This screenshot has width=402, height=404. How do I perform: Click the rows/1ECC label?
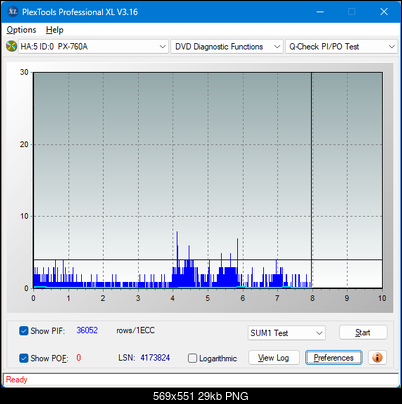click(x=135, y=330)
